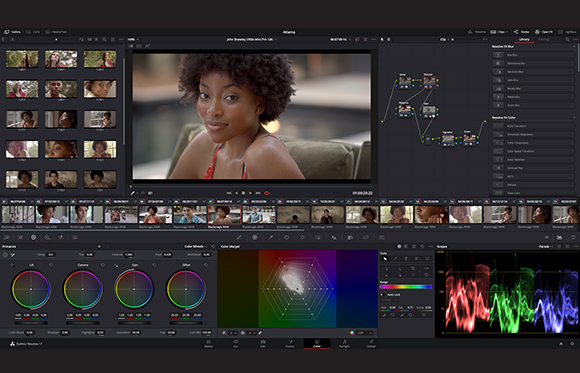The height and width of the screenshot is (373, 580).
Task: Toggle the Timeline panel button
Action: point(477,32)
